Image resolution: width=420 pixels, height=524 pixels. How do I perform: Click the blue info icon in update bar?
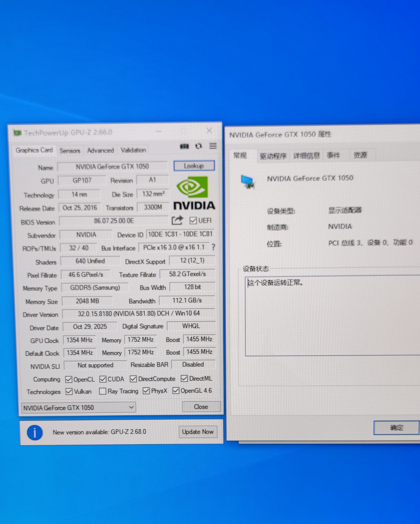coord(35,433)
